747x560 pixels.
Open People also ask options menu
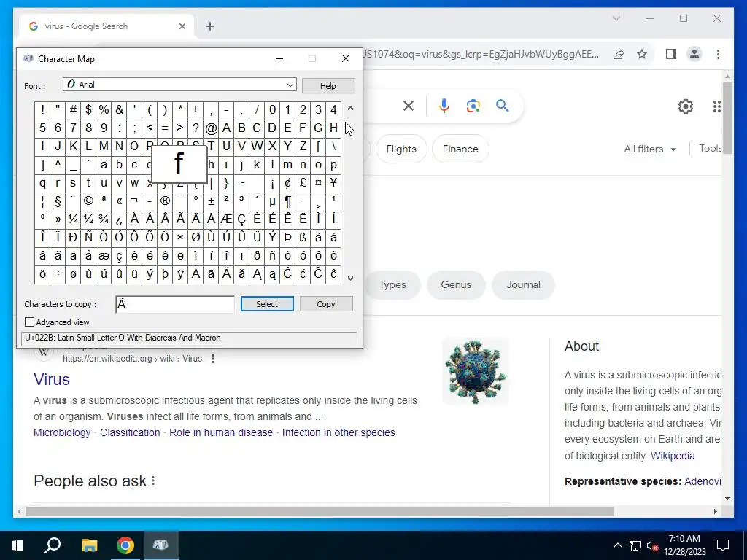tap(153, 481)
